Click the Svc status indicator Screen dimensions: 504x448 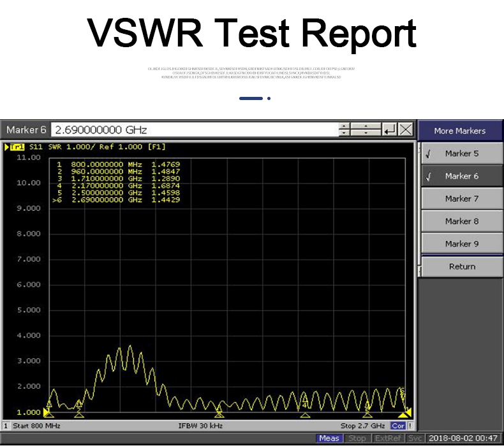point(415,438)
